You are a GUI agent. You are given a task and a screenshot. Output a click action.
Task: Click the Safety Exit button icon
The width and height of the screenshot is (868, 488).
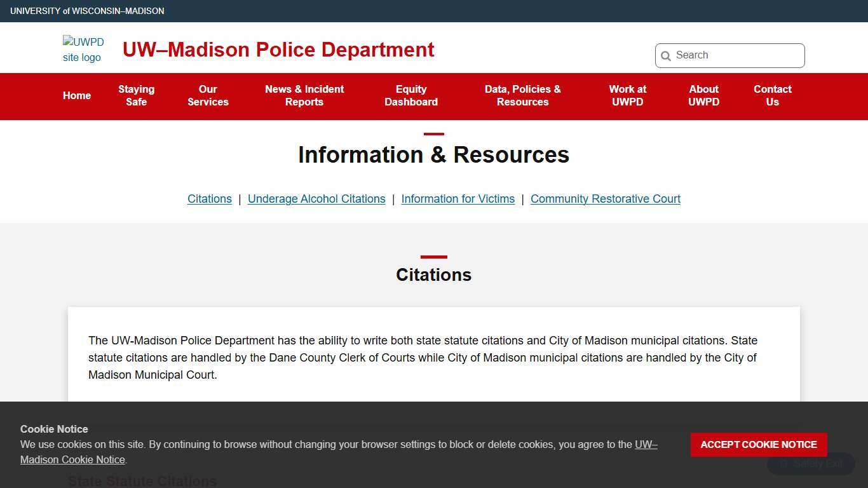coord(783,464)
